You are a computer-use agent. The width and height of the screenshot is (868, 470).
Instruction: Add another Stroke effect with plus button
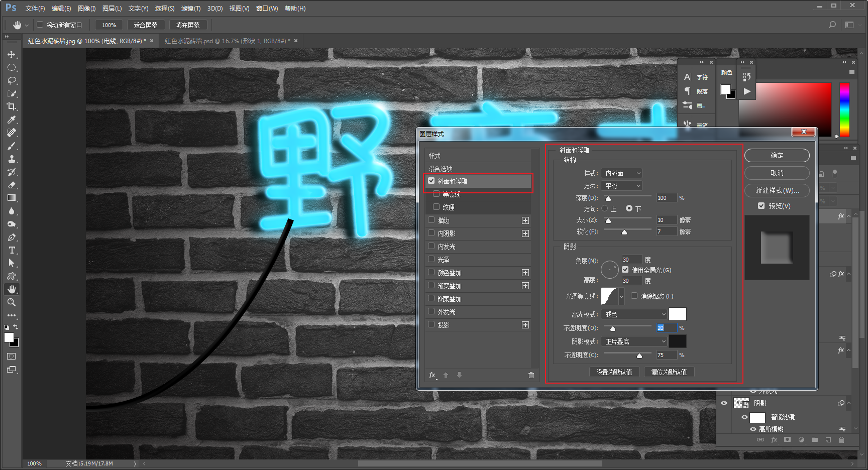point(525,220)
